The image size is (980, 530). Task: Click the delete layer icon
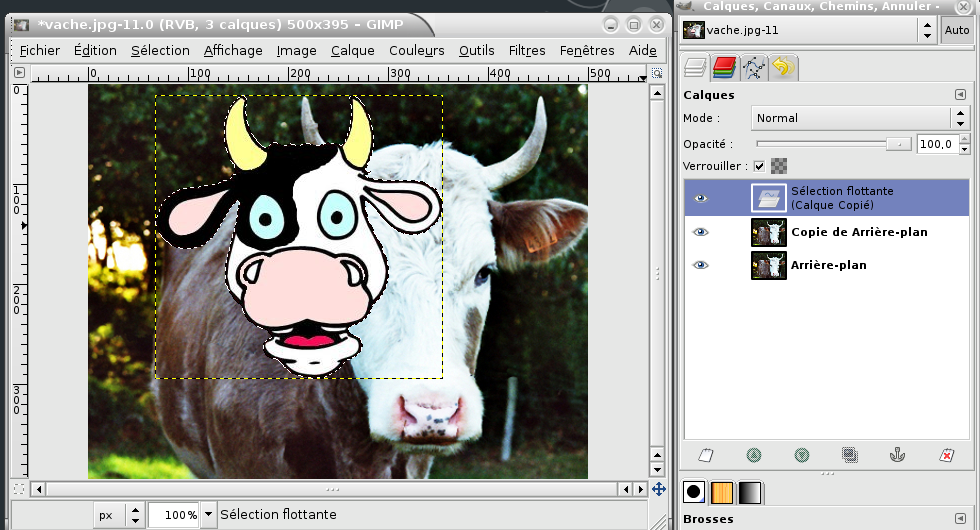[946, 455]
